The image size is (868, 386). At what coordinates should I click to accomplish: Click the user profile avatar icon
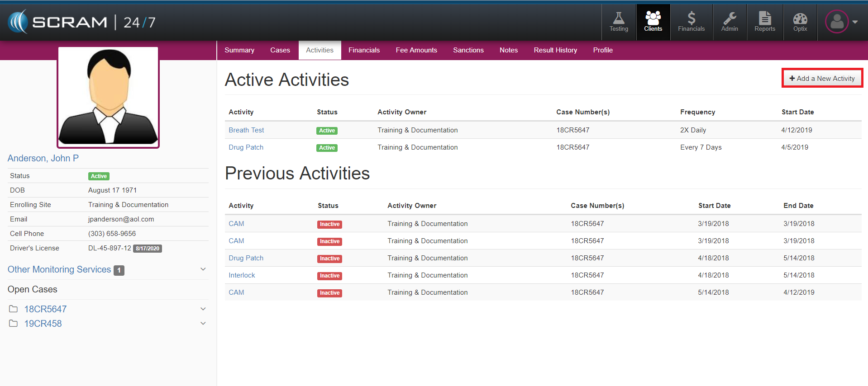(836, 22)
